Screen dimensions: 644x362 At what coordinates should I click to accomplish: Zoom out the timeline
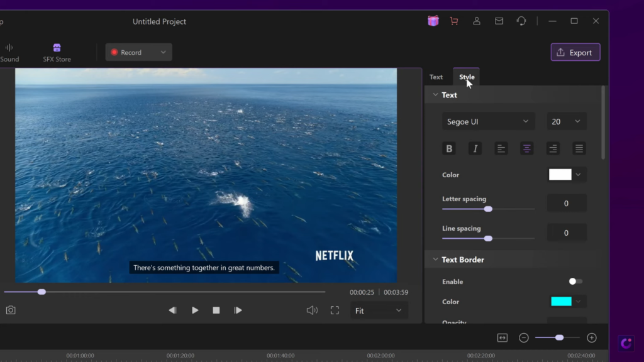[524, 337]
